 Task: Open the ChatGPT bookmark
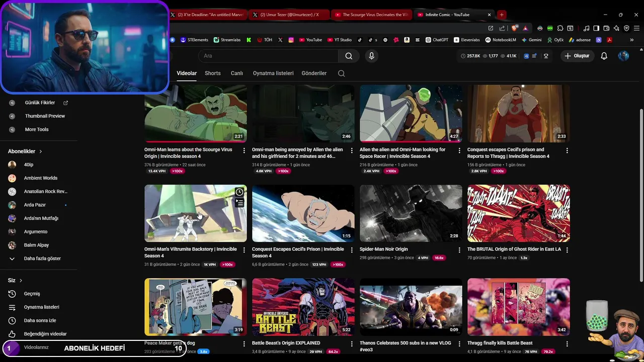tap(437, 40)
